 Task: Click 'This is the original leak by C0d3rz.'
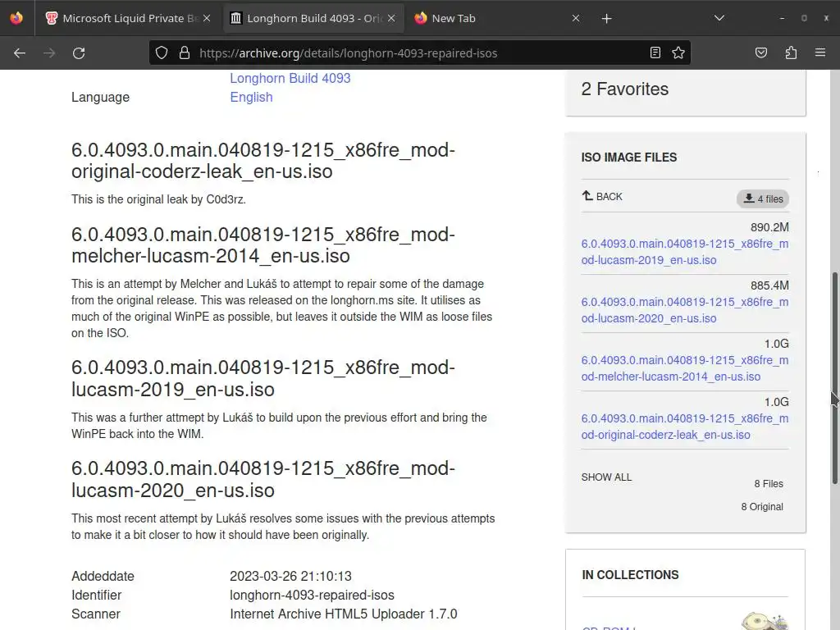click(158, 199)
